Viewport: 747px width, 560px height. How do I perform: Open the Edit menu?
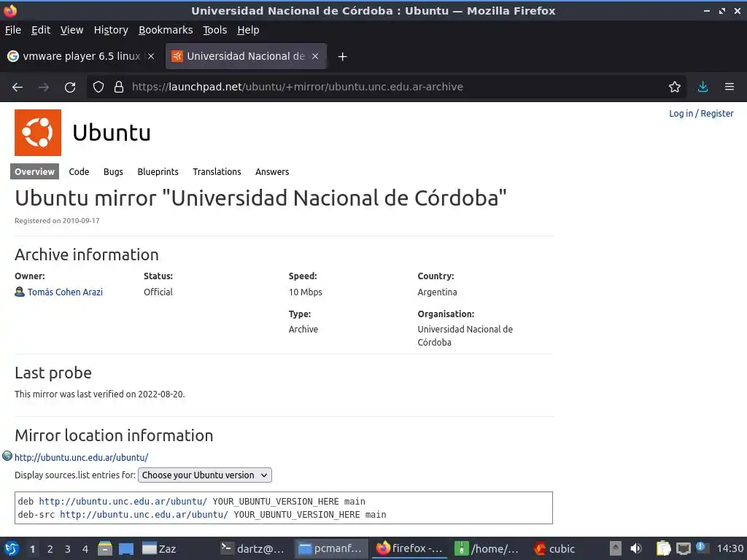41,30
